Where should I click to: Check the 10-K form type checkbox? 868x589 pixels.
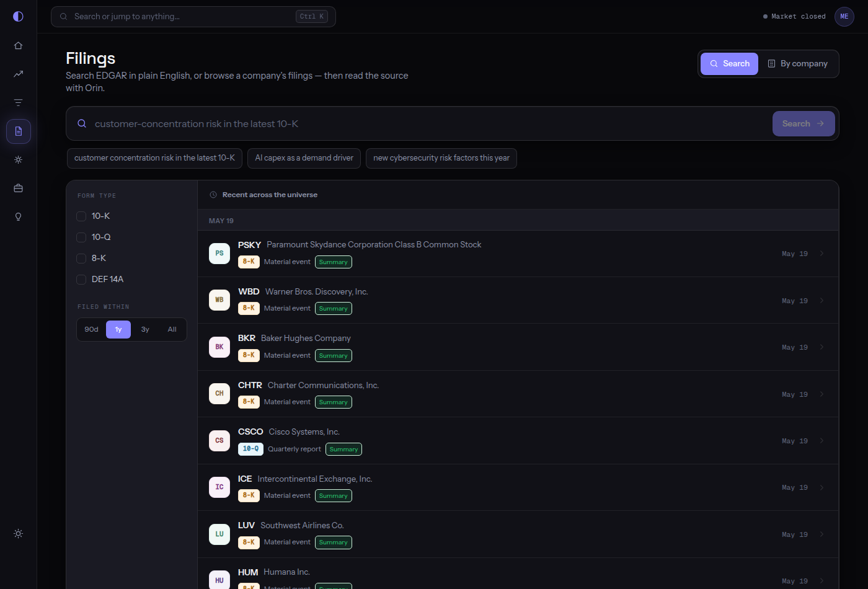81,216
